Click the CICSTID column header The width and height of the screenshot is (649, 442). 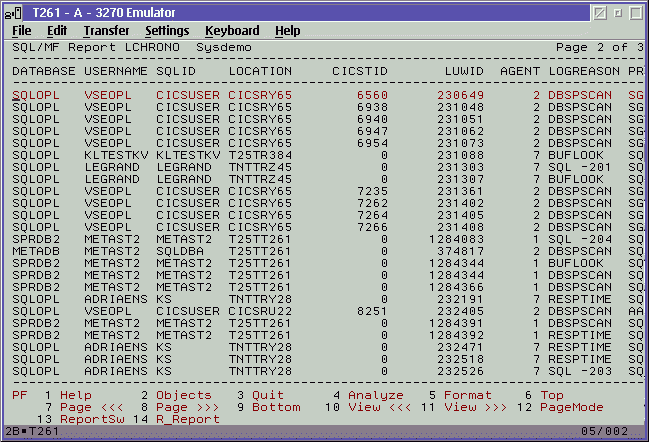[360, 71]
